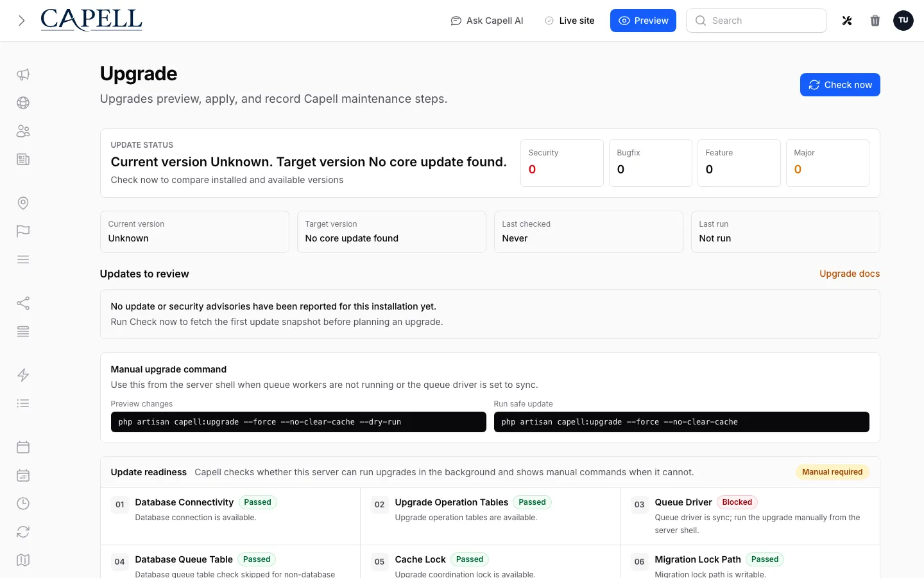
Task: Select the Bugfix count card
Action: pyautogui.click(x=651, y=163)
